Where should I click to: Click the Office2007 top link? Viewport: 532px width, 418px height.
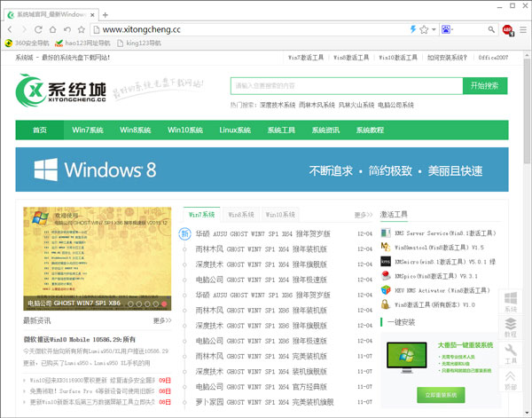tap(493, 58)
